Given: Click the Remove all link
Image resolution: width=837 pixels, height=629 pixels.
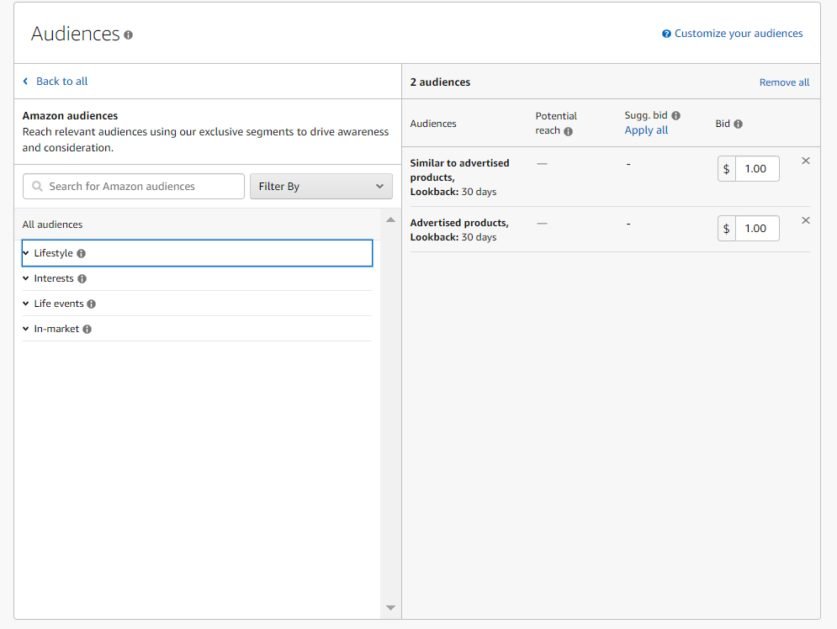Looking at the screenshot, I should pyautogui.click(x=784, y=82).
